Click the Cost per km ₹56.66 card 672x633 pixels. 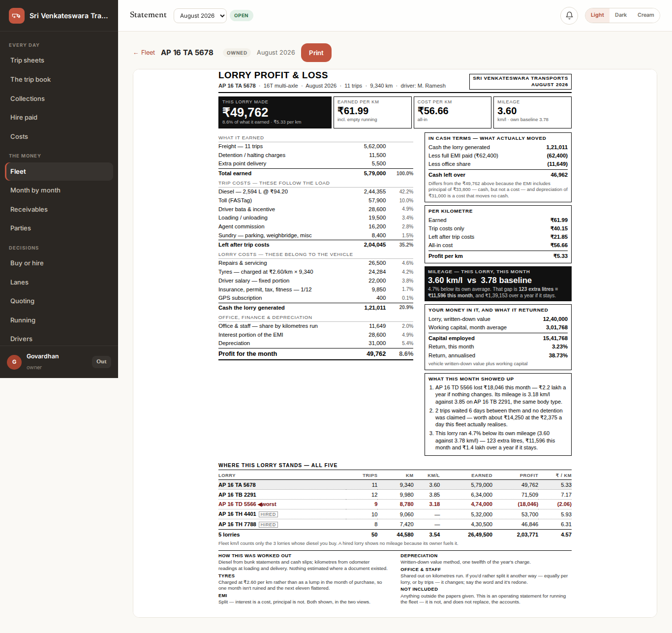pos(453,112)
